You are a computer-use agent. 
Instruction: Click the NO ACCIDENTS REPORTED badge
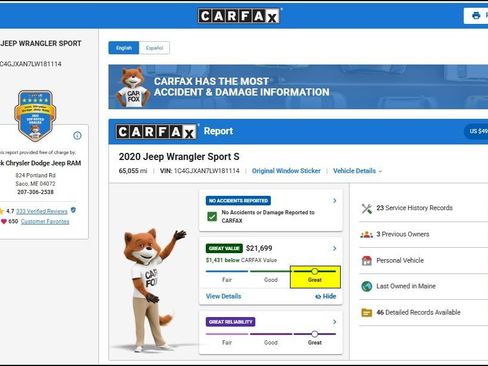coord(238,201)
